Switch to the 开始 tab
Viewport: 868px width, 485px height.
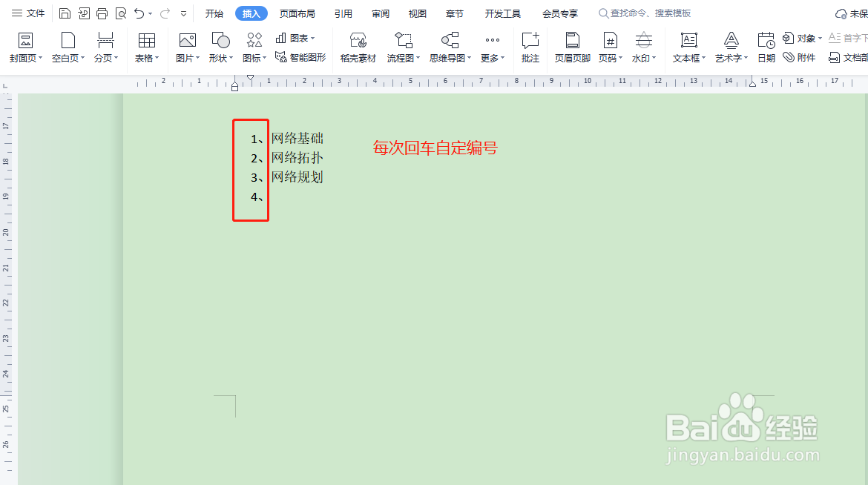pos(214,13)
